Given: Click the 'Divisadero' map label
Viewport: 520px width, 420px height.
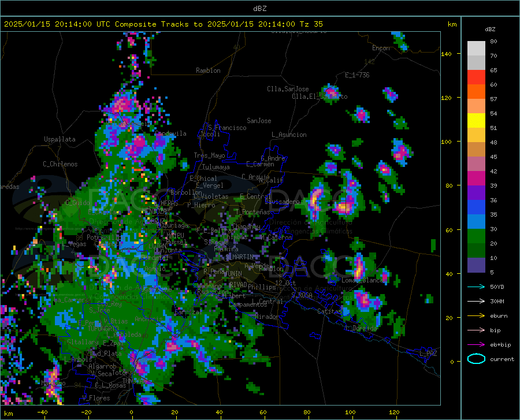Looking at the screenshot, I should [282, 202].
